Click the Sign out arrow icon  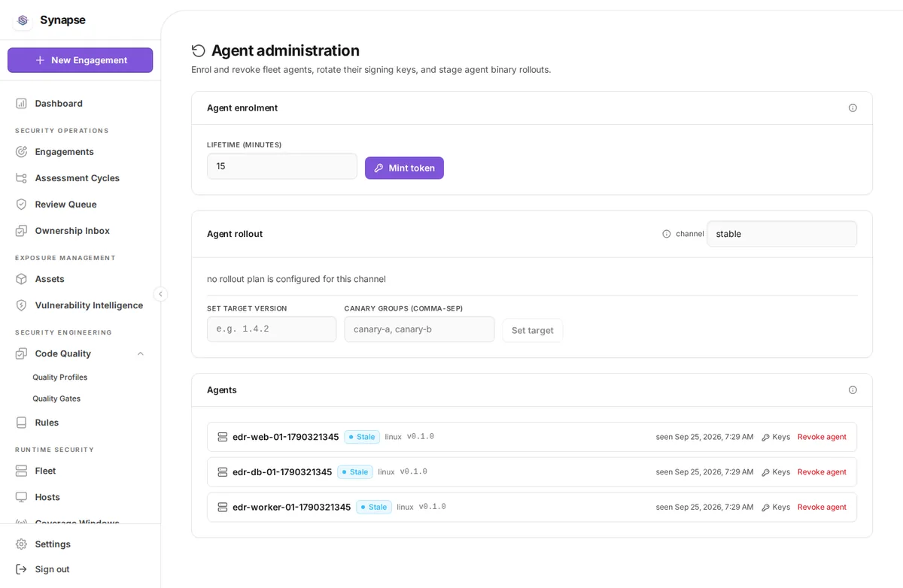coord(21,569)
